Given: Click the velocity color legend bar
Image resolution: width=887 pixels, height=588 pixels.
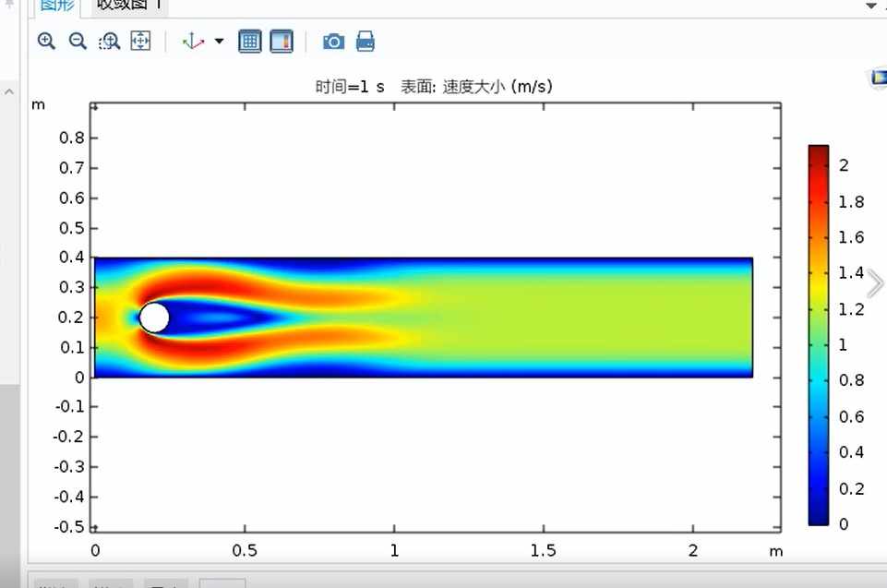Looking at the screenshot, I should pos(818,335).
